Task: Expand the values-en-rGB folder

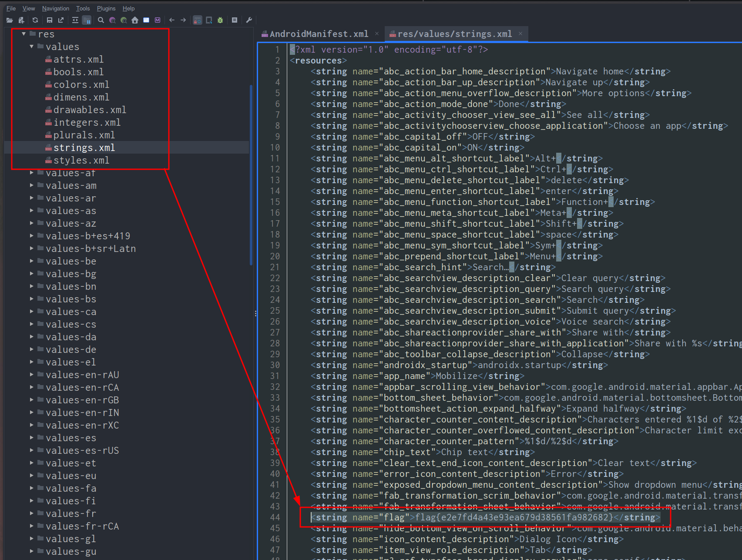Action: 31,400
